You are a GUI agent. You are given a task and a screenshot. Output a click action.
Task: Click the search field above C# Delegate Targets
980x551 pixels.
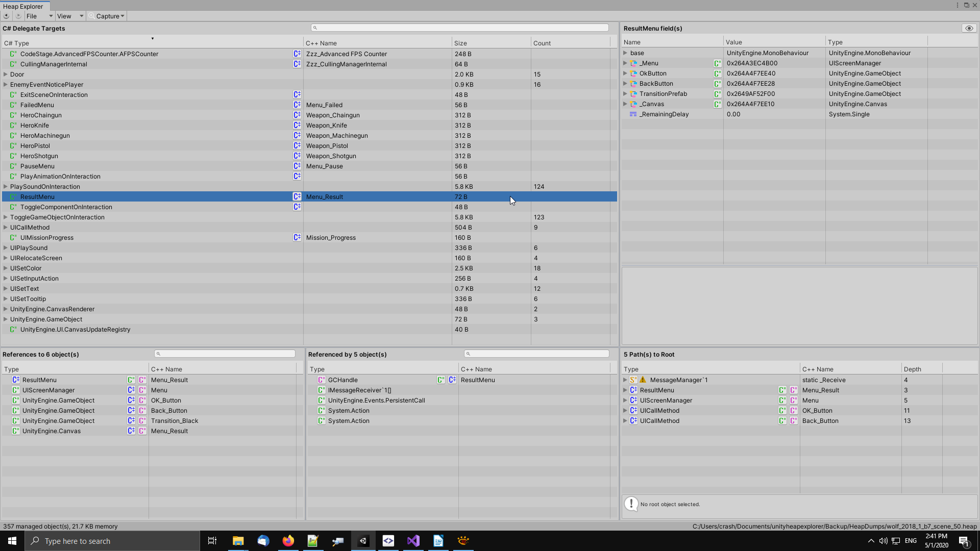click(459, 28)
